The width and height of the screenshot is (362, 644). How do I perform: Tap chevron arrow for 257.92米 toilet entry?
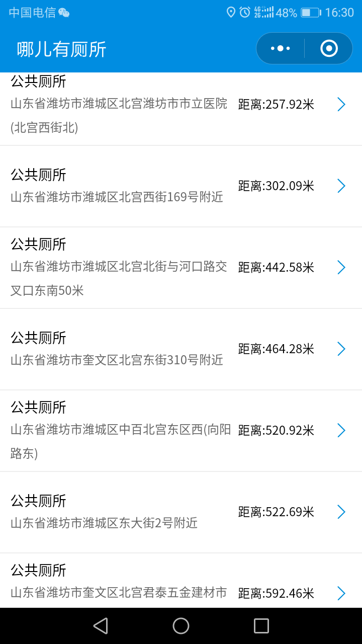point(341,105)
